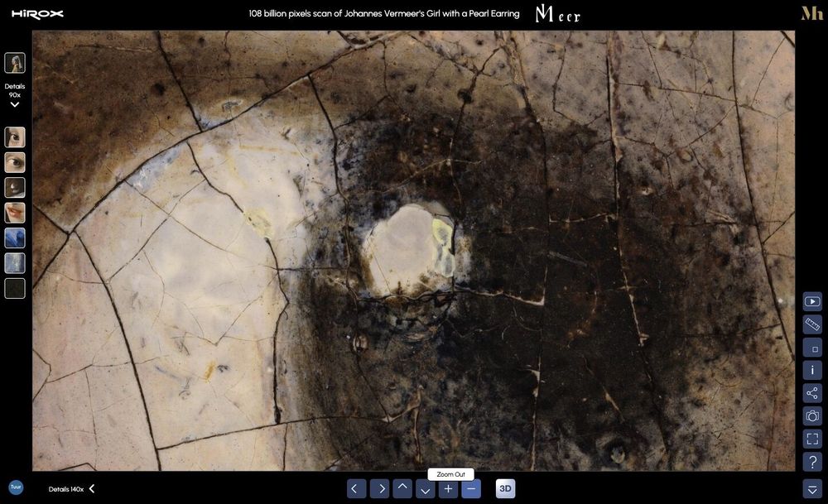Click the 108 billion pixels scan title
Viewport: 828px width, 504px height.
coord(384,14)
